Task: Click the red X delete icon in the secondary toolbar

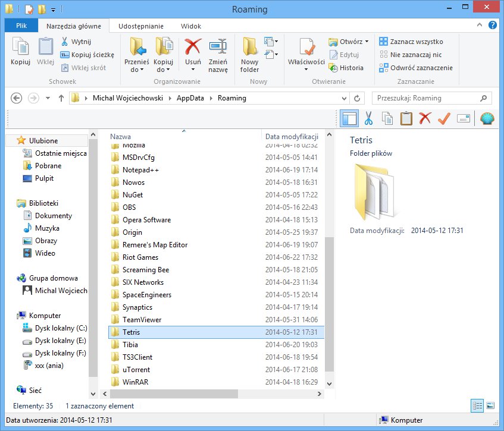Action: [425, 118]
